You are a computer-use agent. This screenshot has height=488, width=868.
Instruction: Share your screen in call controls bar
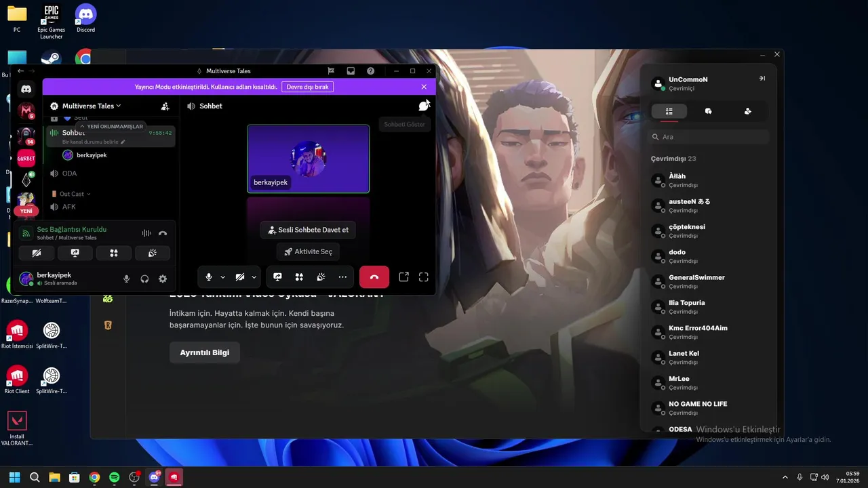point(277,277)
